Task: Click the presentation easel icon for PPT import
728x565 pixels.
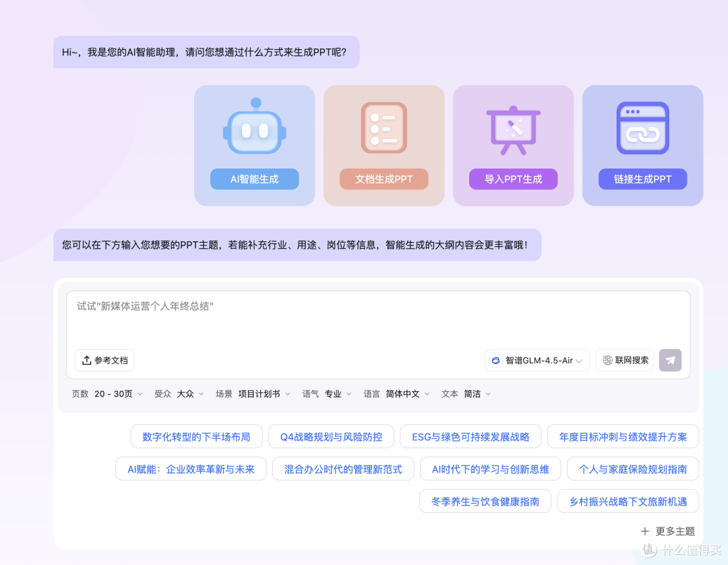Action: click(513, 130)
